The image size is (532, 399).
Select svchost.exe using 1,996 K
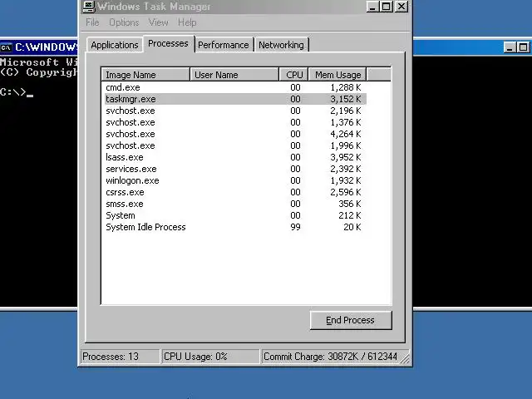[235, 145]
